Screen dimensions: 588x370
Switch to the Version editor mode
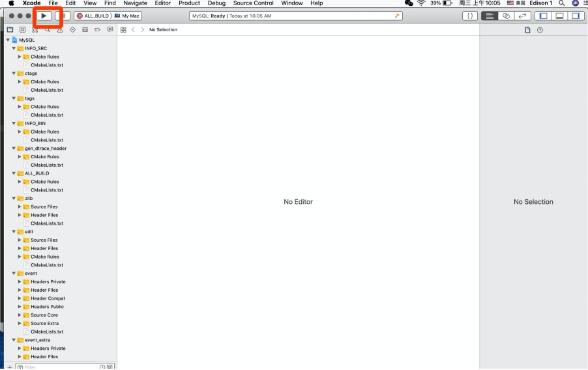tap(522, 16)
